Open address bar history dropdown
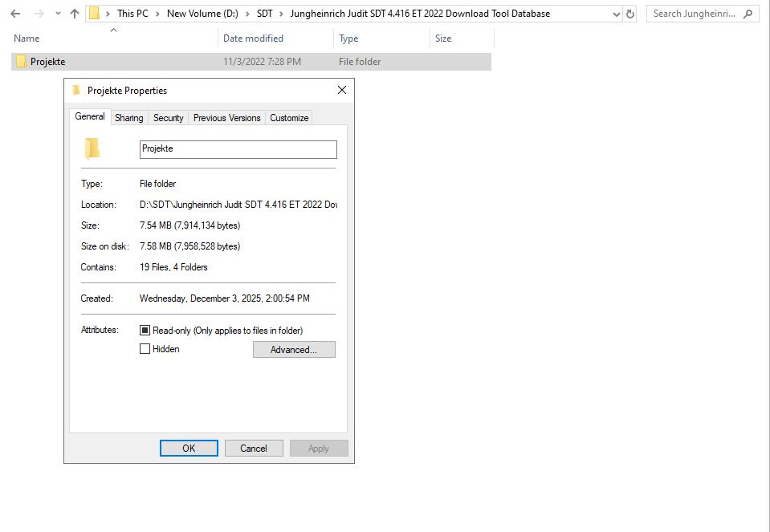The width and height of the screenshot is (770, 532). (x=617, y=14)
